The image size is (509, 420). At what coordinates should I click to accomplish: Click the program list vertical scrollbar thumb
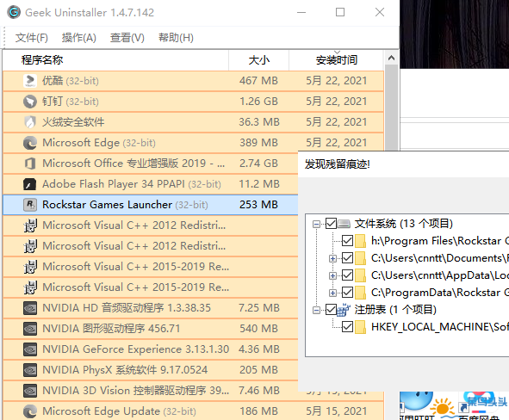[x=391, y=107]
